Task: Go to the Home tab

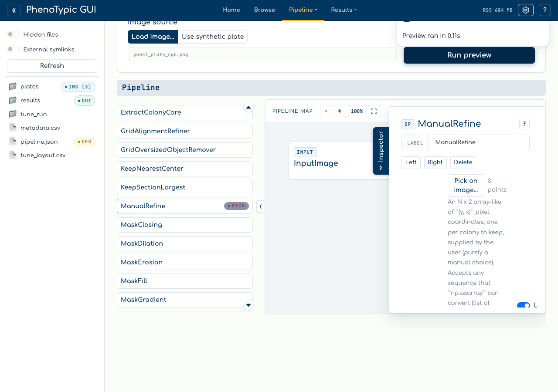Action: [x=231, y=10]
